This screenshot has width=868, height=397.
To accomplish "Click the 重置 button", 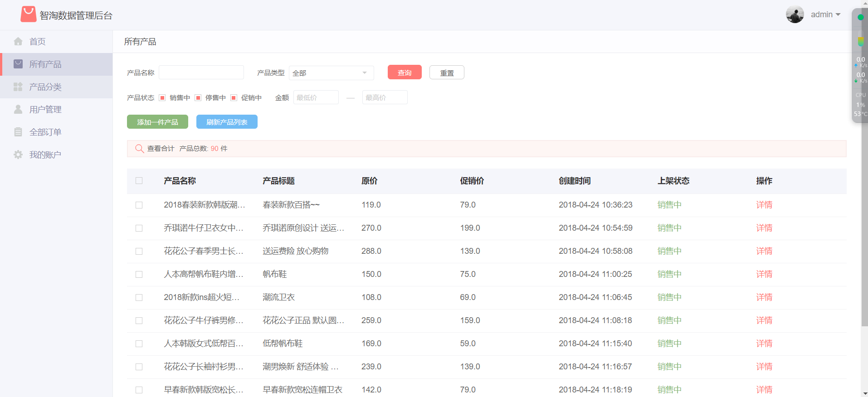I will click(x=447, y=73).
